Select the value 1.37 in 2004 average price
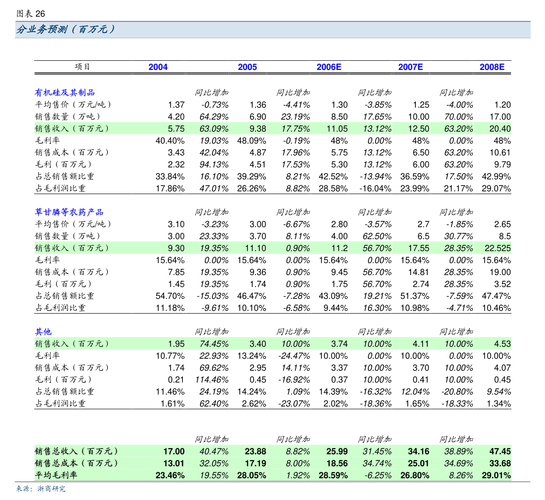The image size is (545, 500). 176,105
